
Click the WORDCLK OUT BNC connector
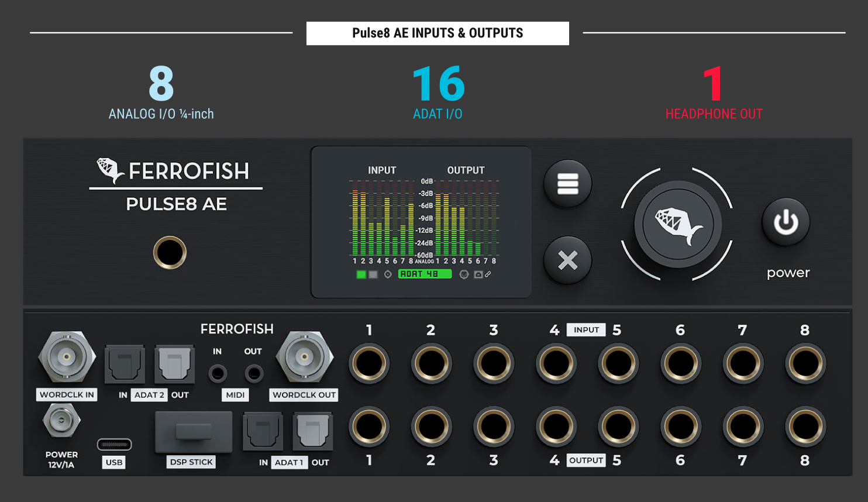pyautogui.click(x=304, y=356)
